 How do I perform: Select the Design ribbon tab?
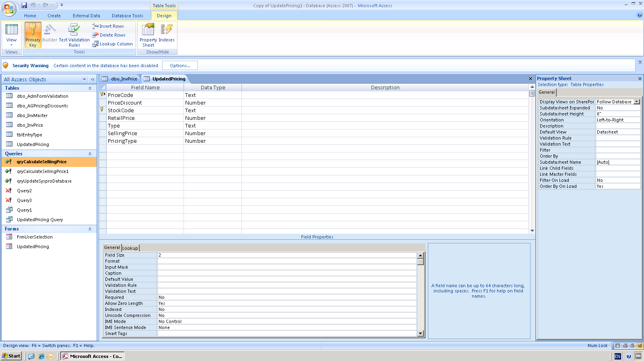(164, 16)
